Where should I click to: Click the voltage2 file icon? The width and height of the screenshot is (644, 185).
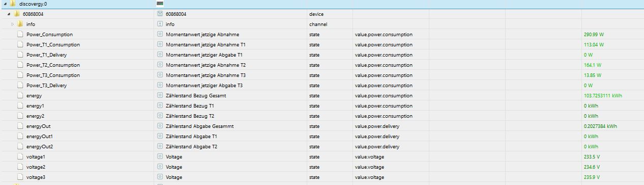point(20,167)
